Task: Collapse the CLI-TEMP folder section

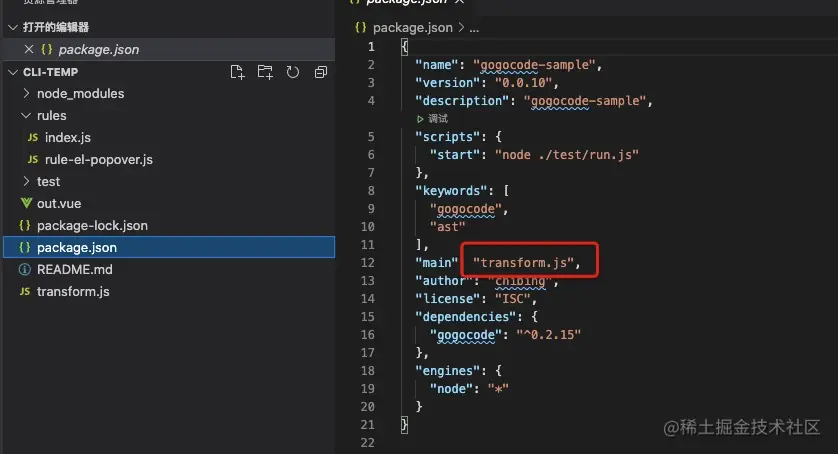Action: click(13, 72)
